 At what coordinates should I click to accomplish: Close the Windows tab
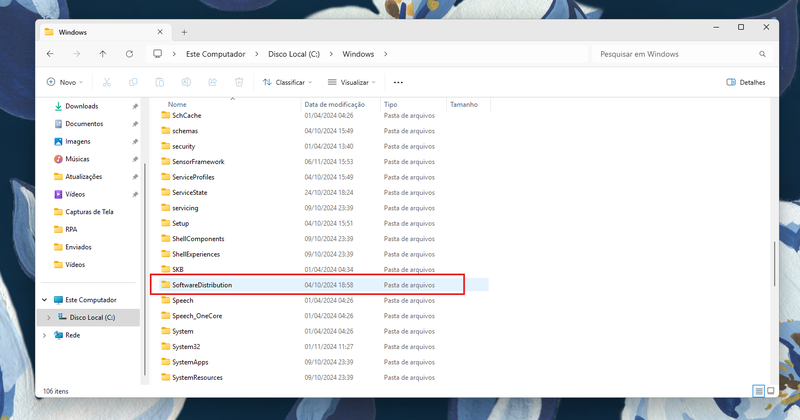tap(160, 32)
